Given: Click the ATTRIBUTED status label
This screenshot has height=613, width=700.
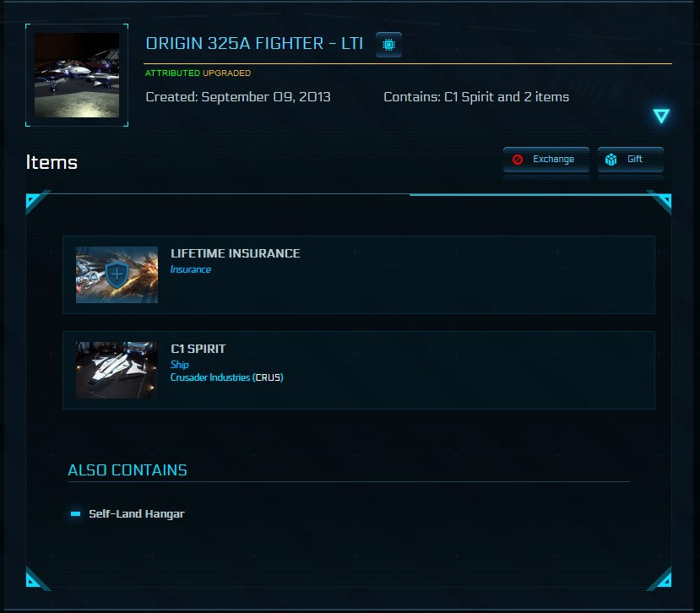Looking at the screenshot, I should tap(172, 73).
